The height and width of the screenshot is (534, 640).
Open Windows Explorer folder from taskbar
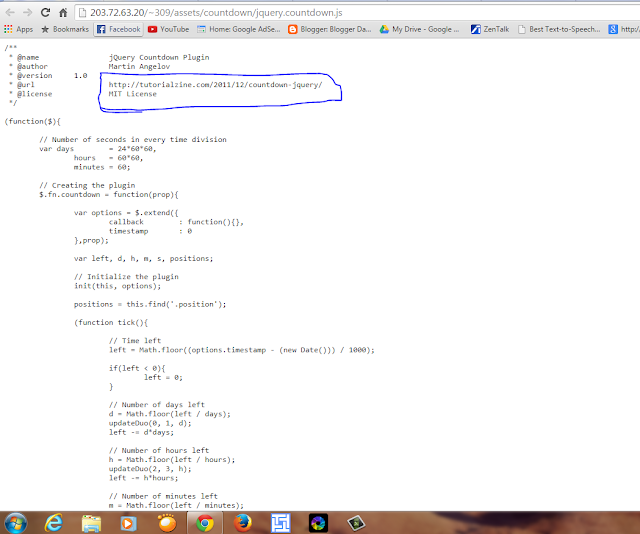[91, 523]
